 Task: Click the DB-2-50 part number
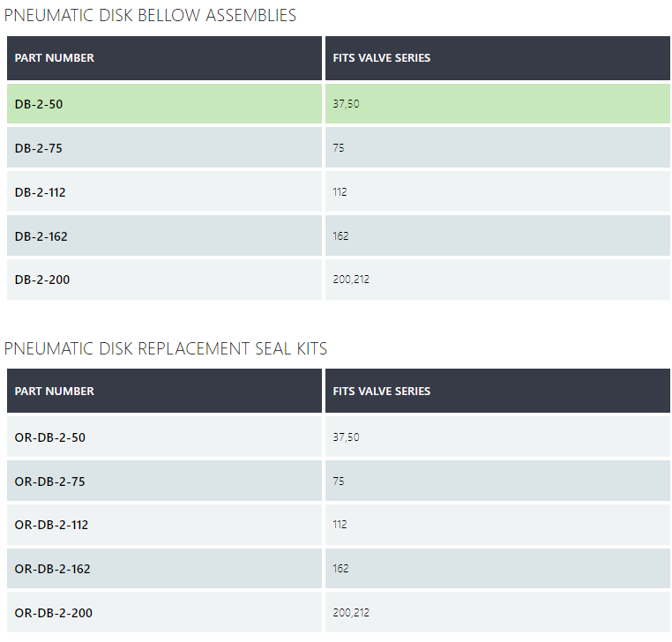(39, 104)
